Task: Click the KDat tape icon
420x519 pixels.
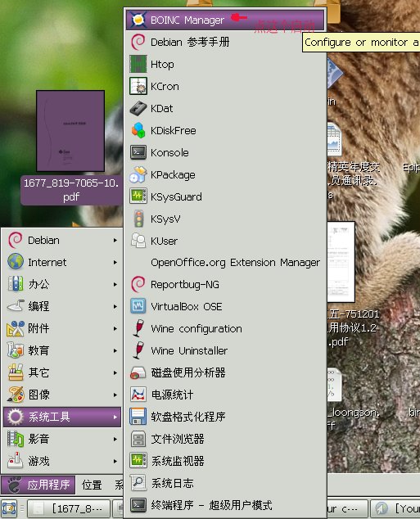Action: [x=138, y=108]
